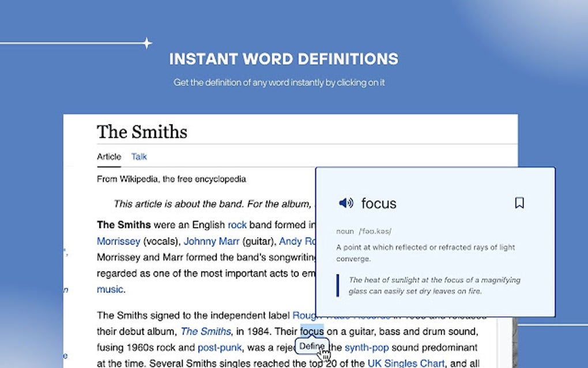Click The Smiths page title
This screenshot has height=368, width=588.
(142, 132)
